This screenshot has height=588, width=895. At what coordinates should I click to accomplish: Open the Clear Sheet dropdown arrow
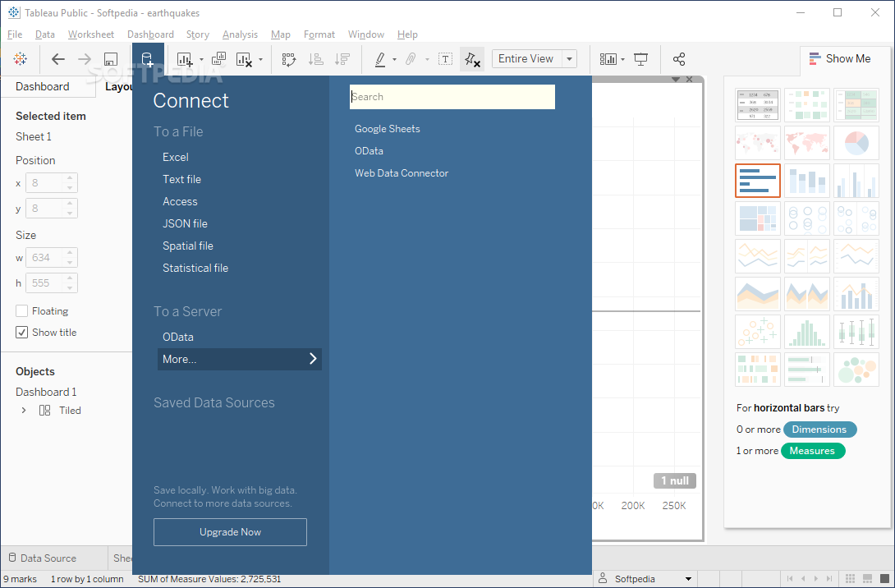click(x=260, y=59)
